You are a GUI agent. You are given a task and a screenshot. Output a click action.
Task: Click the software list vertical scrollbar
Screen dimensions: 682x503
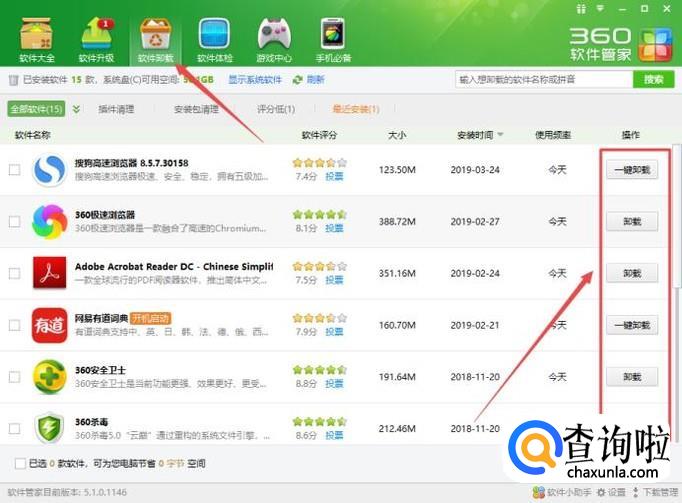pyautogui.click(x=676, y=215)
